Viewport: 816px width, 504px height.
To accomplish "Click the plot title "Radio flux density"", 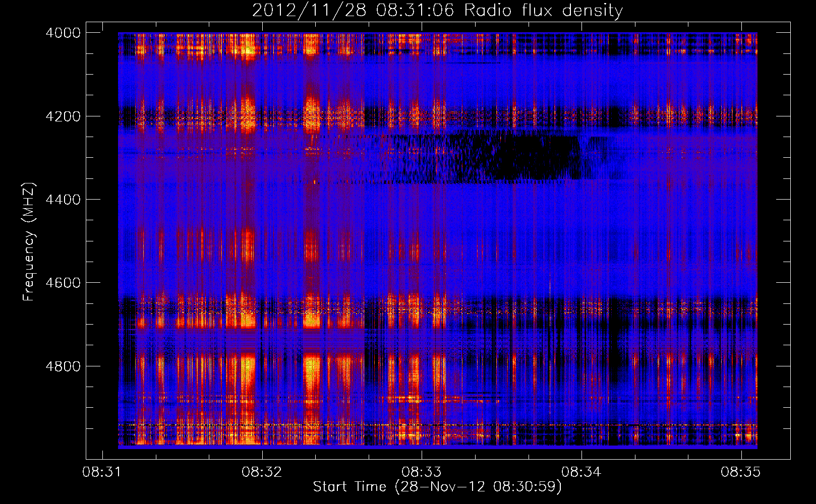I will (543, 10).
